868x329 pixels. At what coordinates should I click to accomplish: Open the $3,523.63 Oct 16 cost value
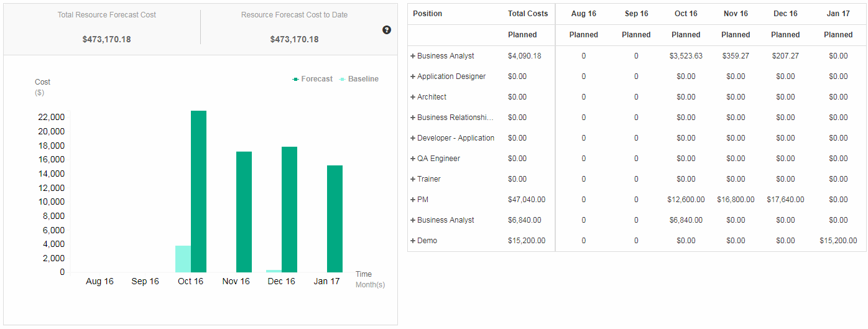tap(686, 56)
